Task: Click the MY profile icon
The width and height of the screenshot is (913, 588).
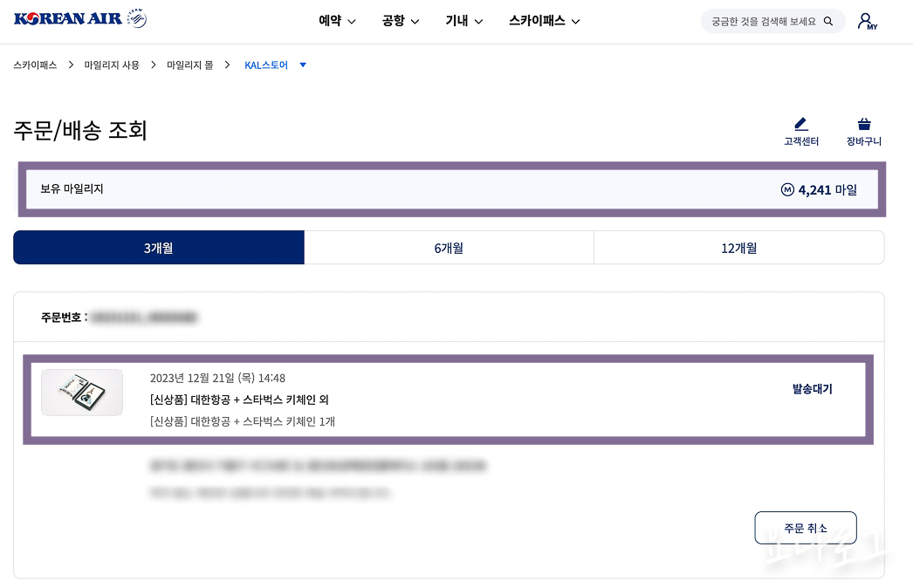Action: [x=865, y=20]
